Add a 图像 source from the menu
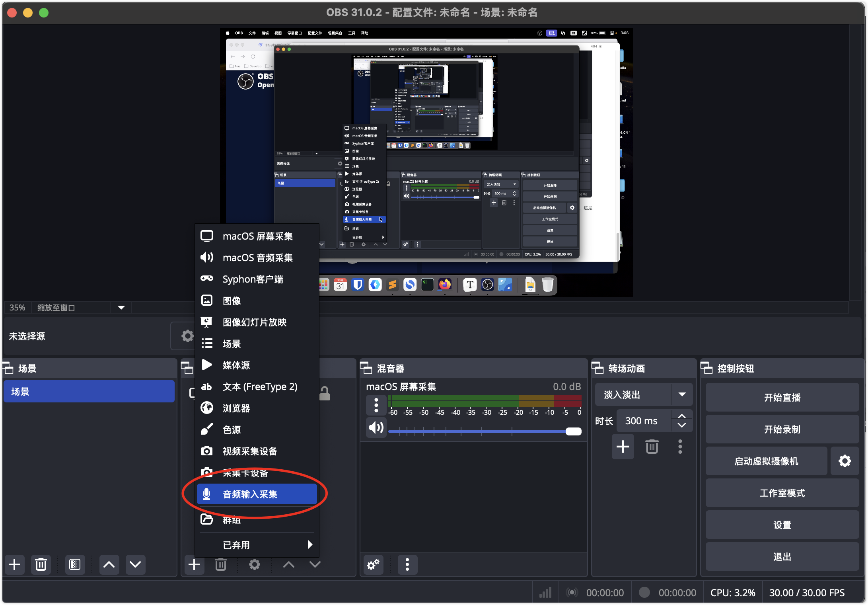 257,301
